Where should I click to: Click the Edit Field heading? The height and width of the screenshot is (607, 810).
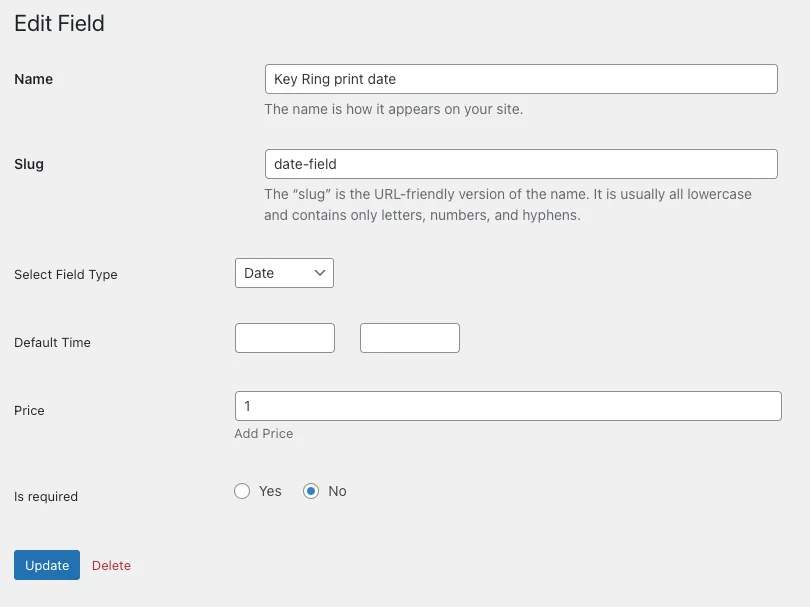pos(59,24)
